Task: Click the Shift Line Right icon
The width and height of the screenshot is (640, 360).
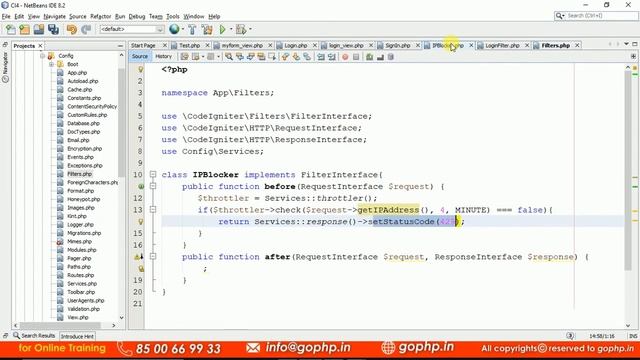Action: pos(331,57)
